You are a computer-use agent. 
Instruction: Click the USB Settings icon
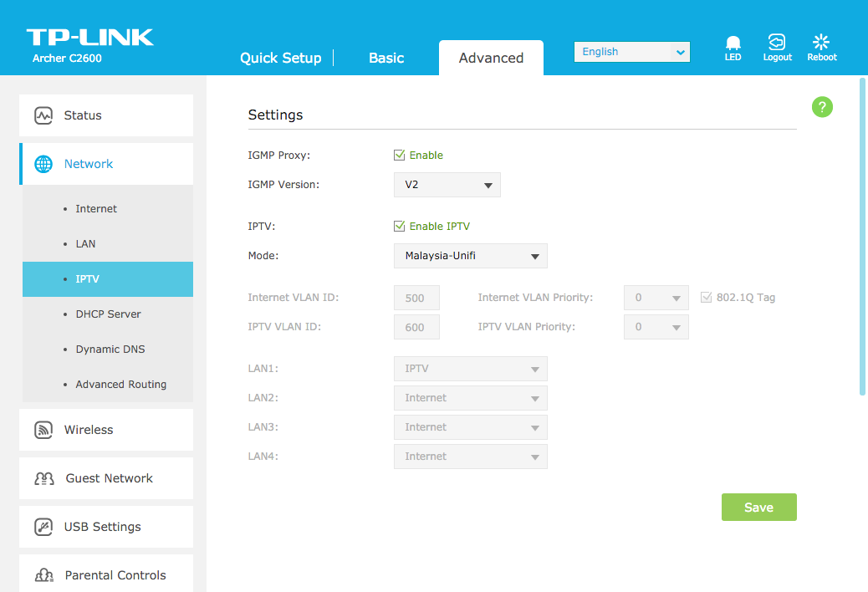click(43, 527)
